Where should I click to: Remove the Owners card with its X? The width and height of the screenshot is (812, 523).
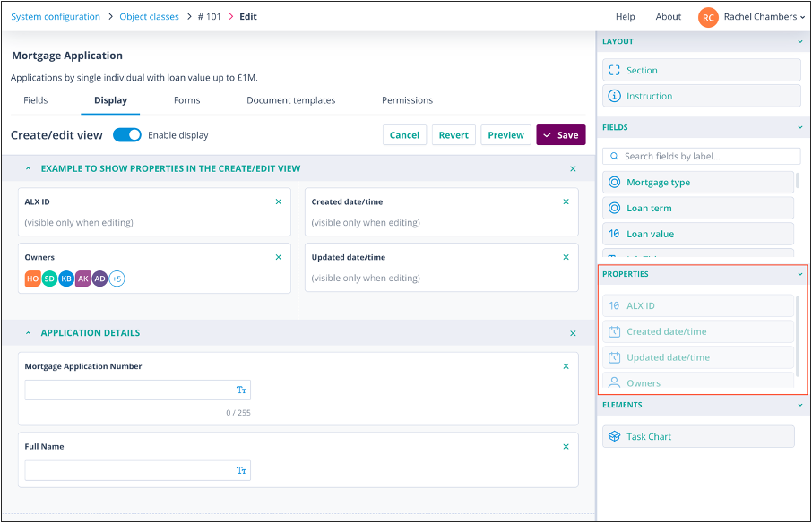(279, 257)
